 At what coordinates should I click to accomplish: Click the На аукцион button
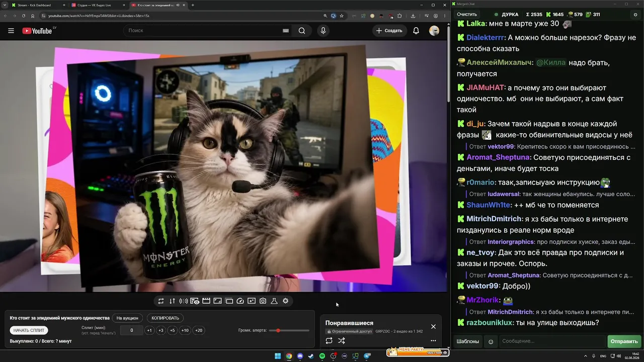pyautogui.click(x=127, y=318)
